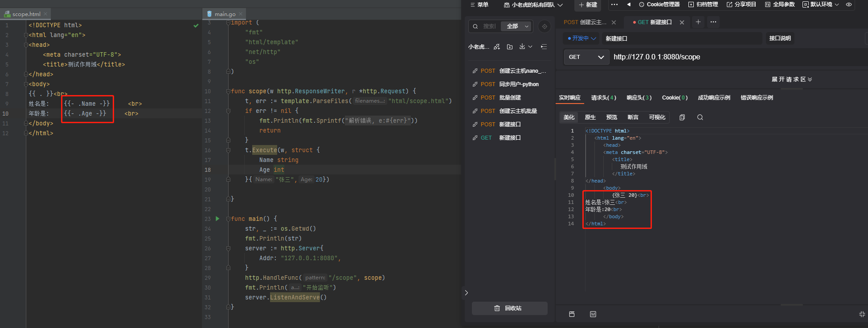Click the green checkmark inspection icon in scope.html

(196, 25)
